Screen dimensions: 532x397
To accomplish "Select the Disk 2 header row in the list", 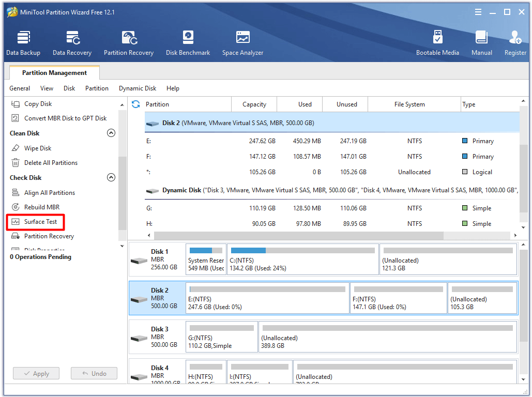I will (332, 123).
